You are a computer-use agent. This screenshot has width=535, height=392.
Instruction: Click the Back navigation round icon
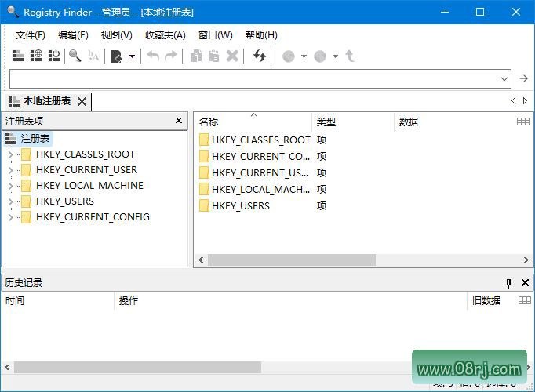tap(289, 56)
